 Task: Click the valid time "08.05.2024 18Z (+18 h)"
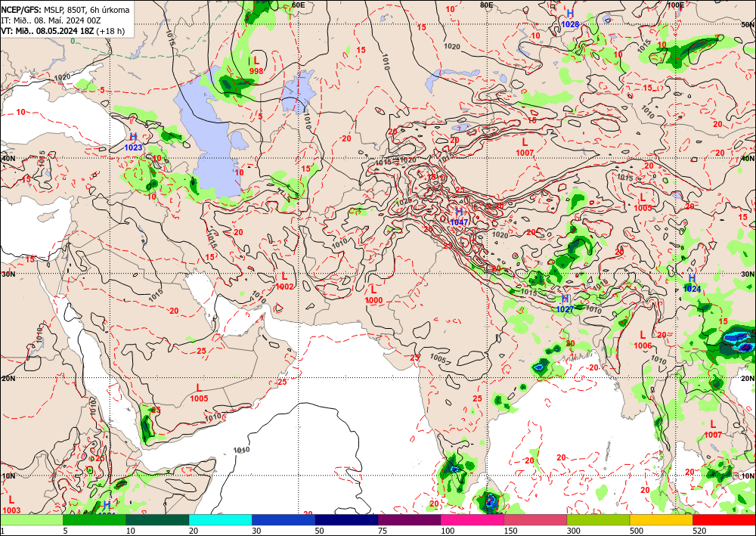(82, 31)
